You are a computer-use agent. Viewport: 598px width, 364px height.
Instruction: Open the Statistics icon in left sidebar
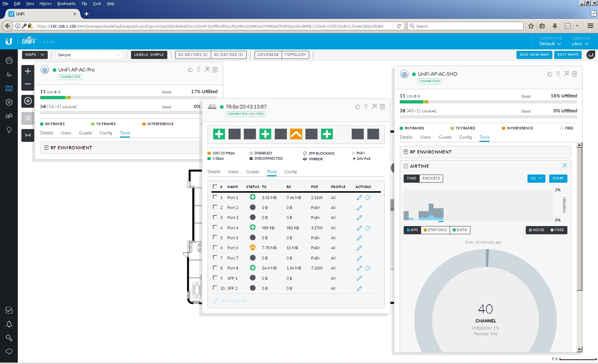(x=9, y=75)
